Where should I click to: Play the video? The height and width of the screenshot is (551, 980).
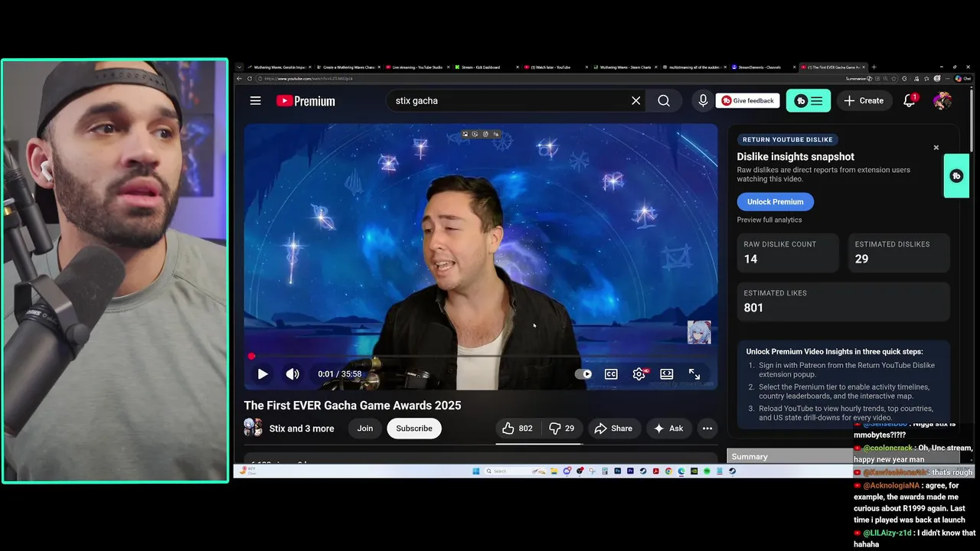[x=263, y=374]
